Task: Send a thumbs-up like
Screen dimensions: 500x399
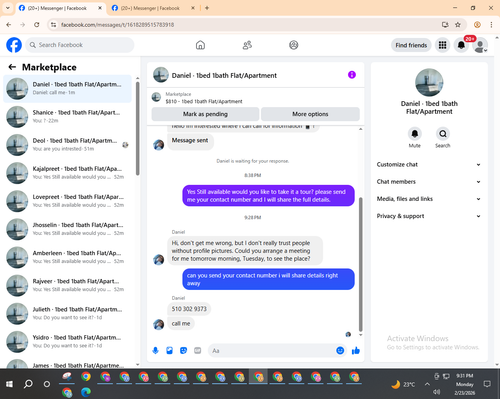Action: (356, 350)
